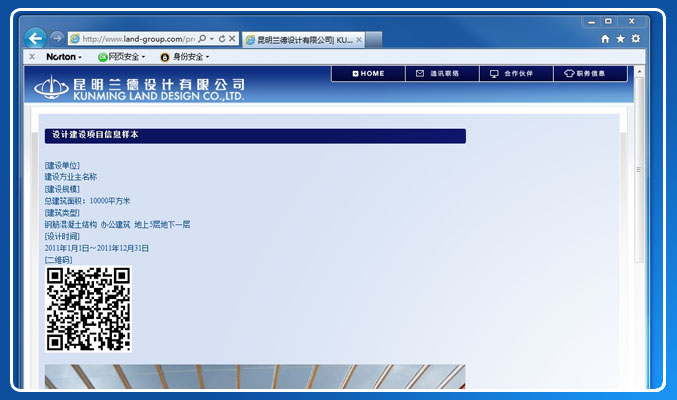This screenshot has height=400, width=677.
Task: Click the page scrollbar up arrow
Action: (x=639, y=71)
